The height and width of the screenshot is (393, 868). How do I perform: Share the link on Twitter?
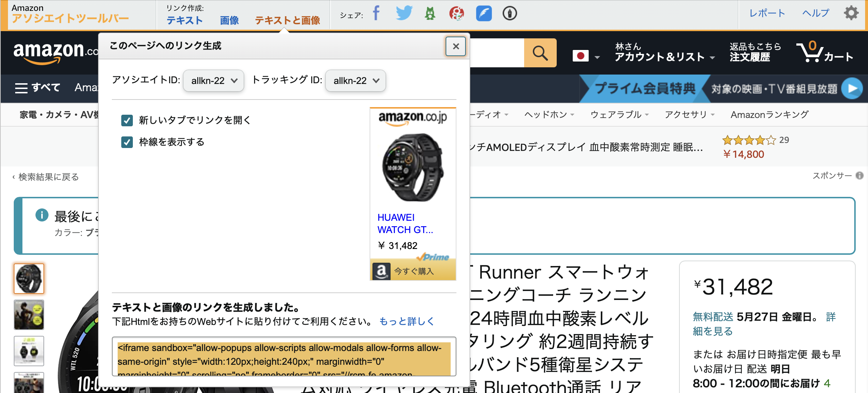[404, 13]
